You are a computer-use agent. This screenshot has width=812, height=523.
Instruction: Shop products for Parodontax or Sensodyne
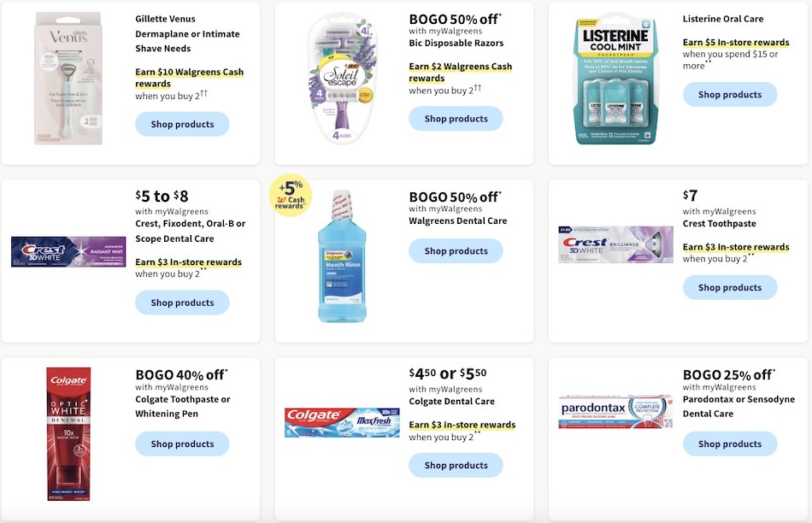pyautogui.click(x=730, y=444)
